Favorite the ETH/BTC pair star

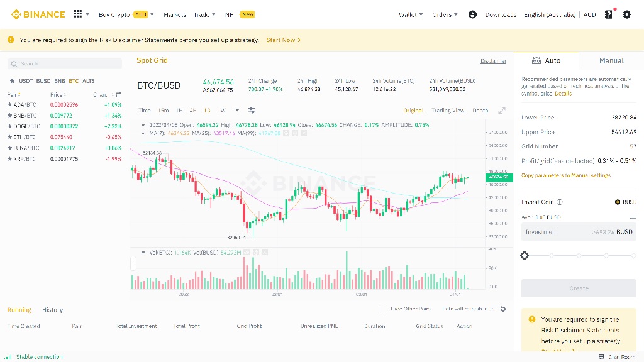click(x=10, y=137)
